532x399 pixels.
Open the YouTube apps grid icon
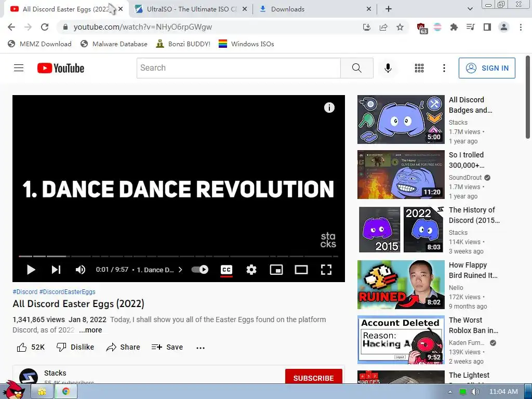[419, 68]
